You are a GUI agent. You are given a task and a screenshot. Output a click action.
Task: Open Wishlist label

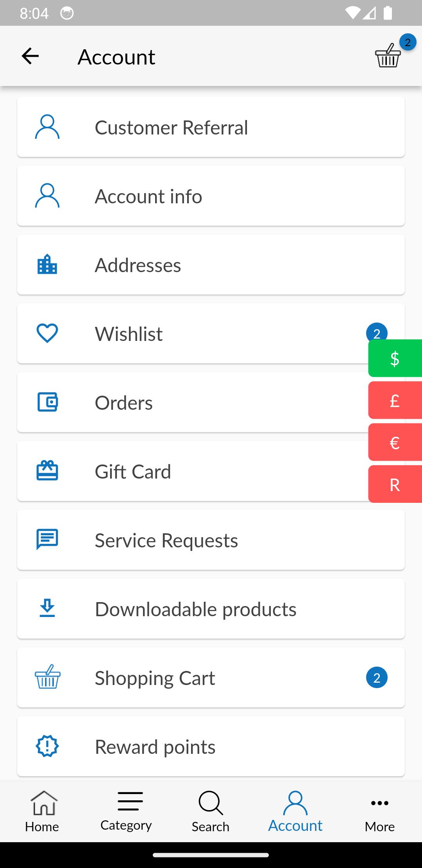129,334
